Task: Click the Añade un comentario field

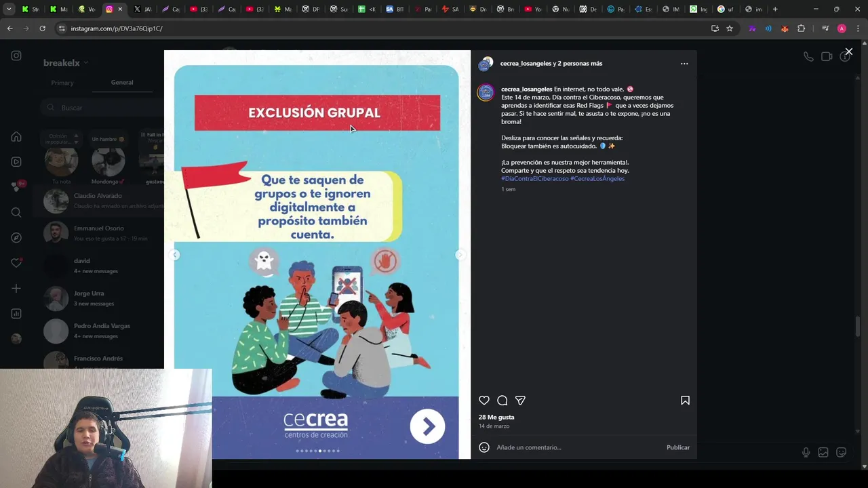Action: click(576, 447)
